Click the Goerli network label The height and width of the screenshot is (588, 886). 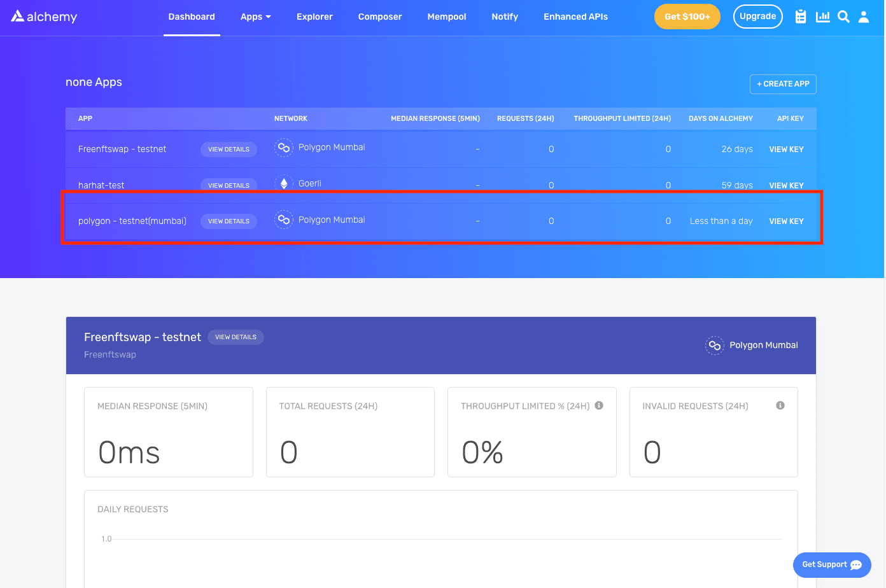point(310,184)
